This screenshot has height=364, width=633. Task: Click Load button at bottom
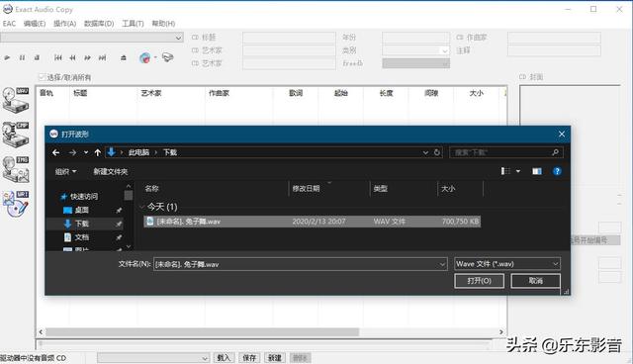pos(224,357)
